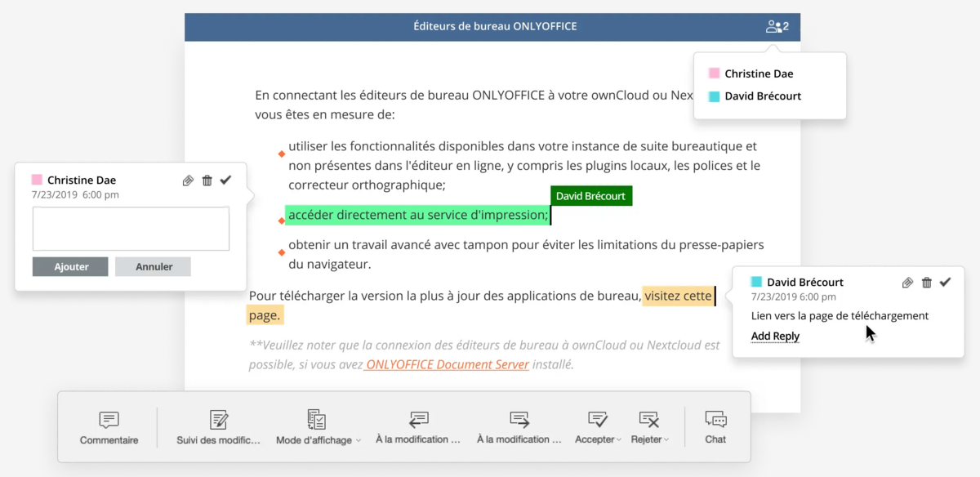Click pink swatch in Christine Dae comment header

click(37, 180)
